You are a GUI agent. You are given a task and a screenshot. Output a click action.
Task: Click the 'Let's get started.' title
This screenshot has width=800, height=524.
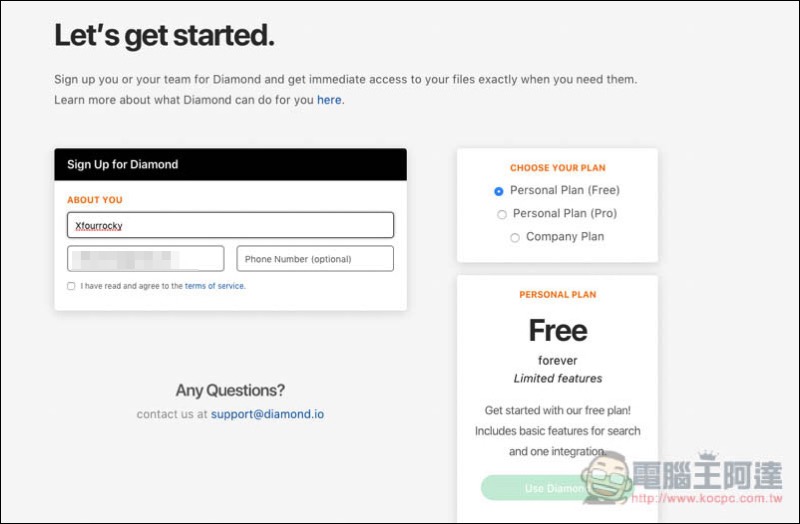[x=164, y=35]
